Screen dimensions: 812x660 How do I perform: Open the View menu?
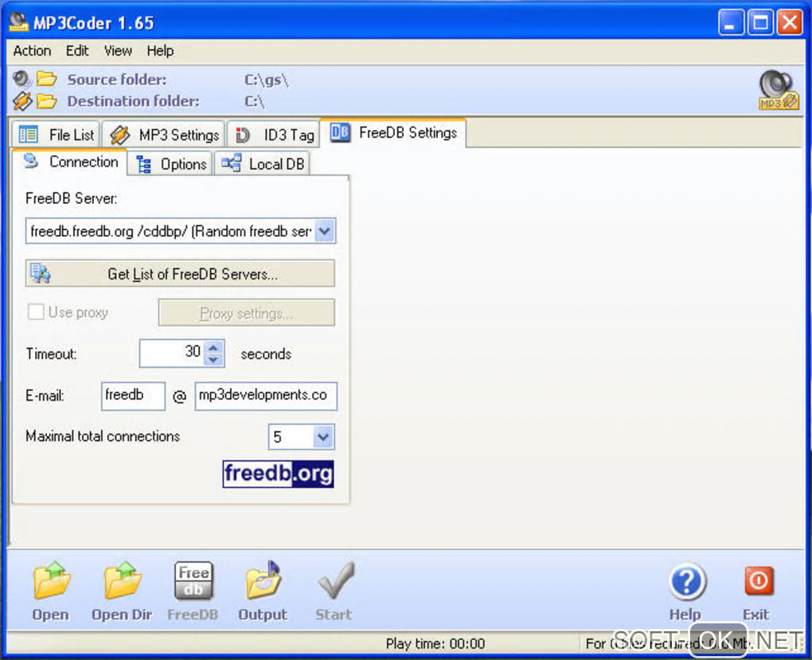118,51
